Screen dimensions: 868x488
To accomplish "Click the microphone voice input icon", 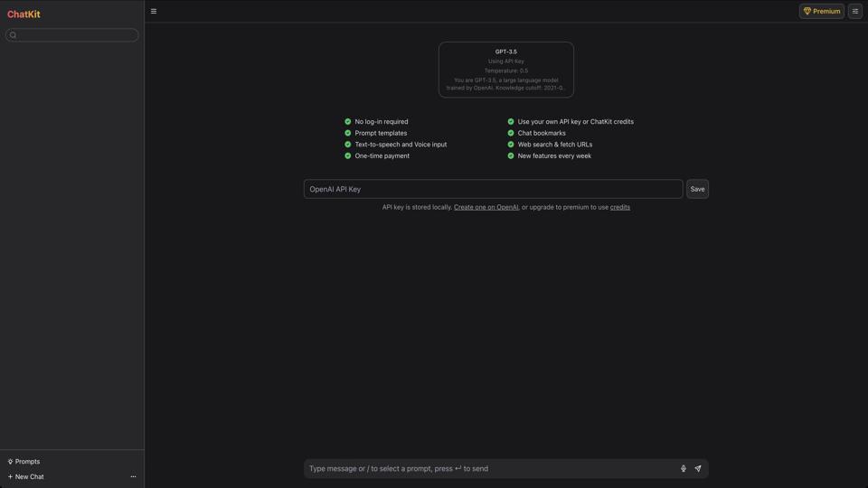I will (684, 469).
